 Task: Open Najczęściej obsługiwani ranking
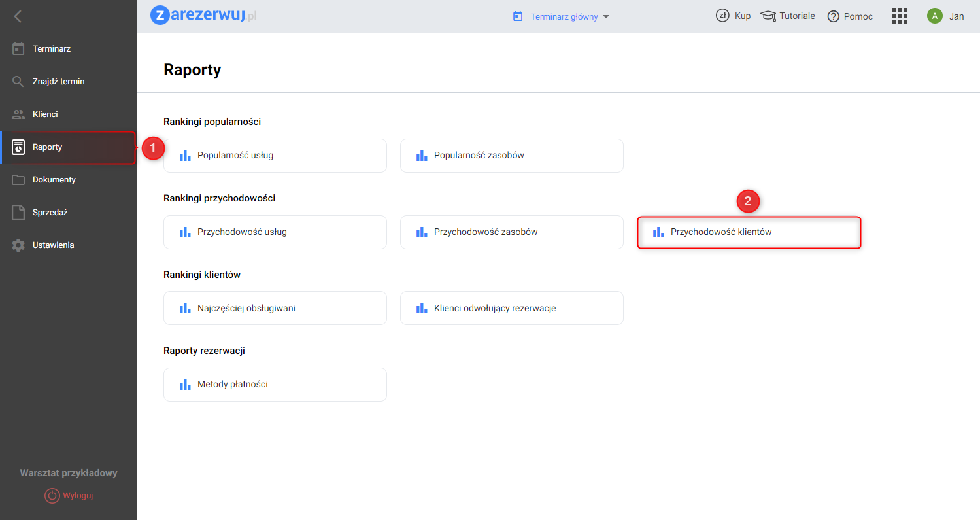(275, 308)
